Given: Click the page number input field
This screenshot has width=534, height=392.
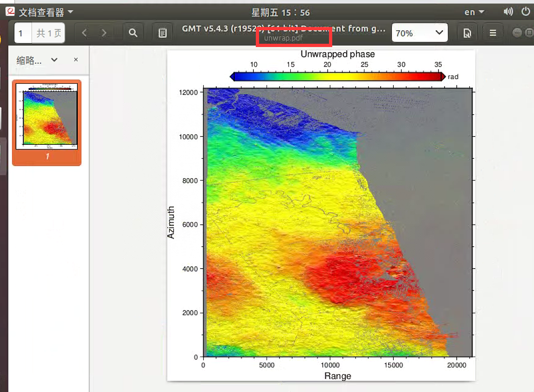Looking at the screenshot, I should click(x=23, y=33).
